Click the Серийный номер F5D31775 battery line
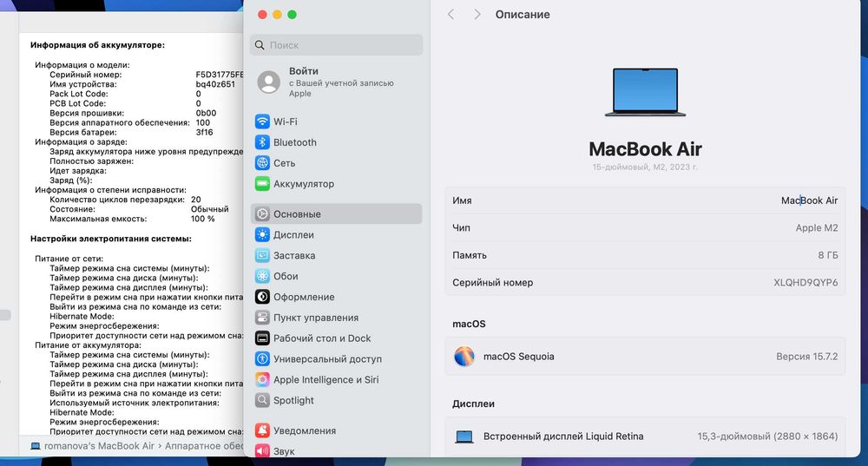The width and height of the screenshot is (868, 466). tap(147, 74)
